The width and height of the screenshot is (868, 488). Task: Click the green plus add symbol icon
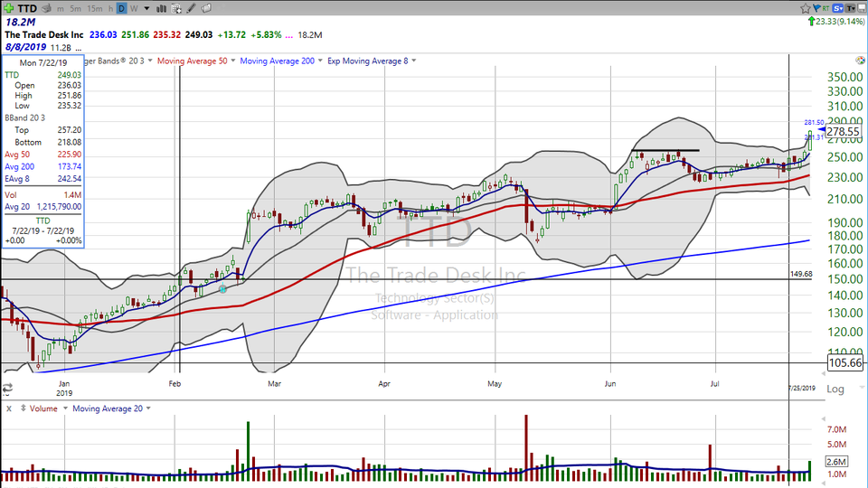click(x=7, y=8)
